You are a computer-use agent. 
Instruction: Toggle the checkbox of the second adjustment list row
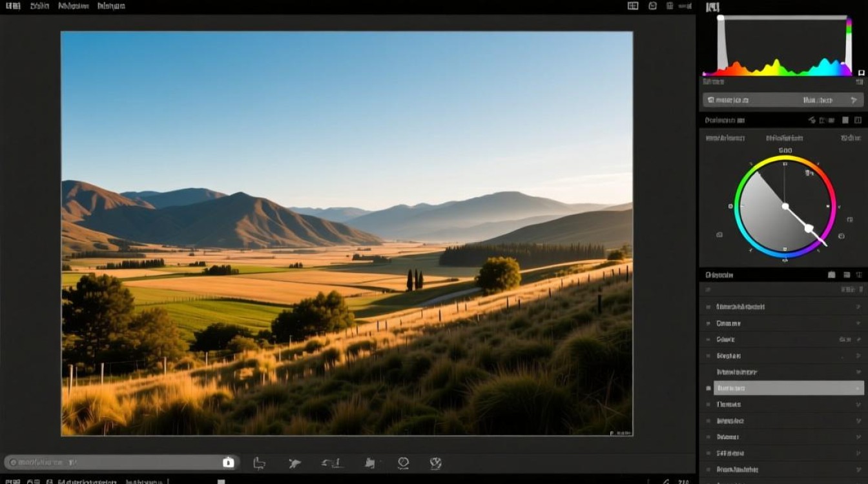pos(708,323)
